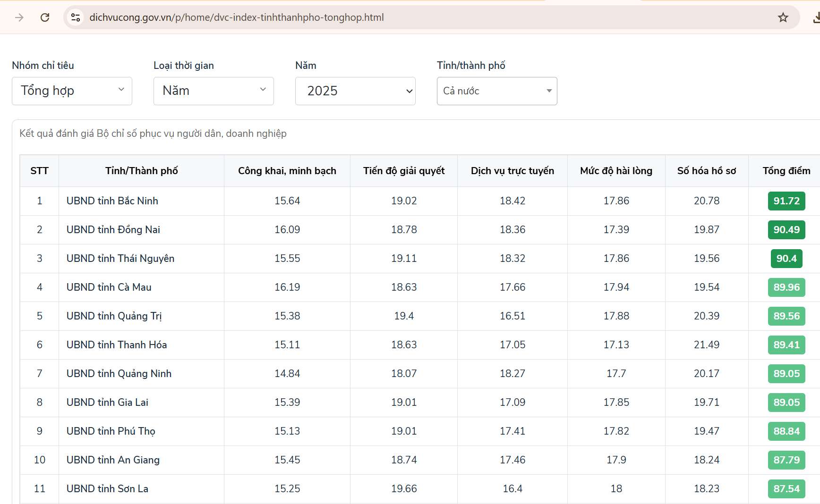Click the 91.72 total score badge
The image size is (820, 504).
(786, 201)
